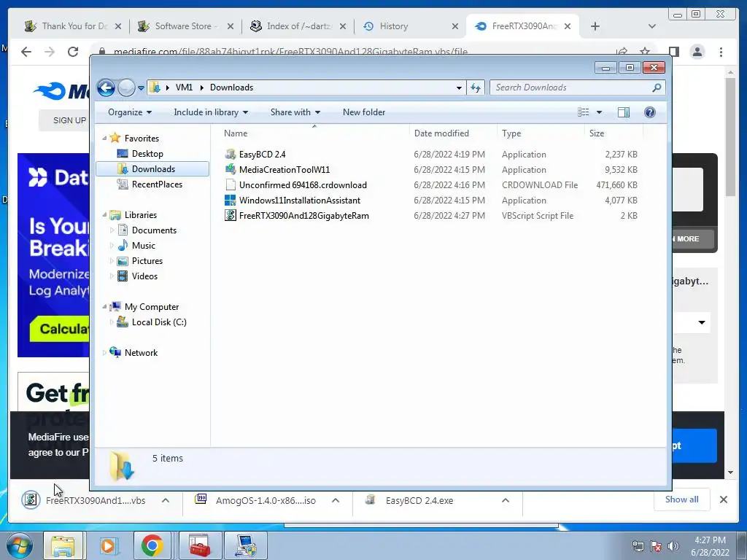Open Chrome profile avatar
Image resolution: width=747 pixels, height=560 pixels.
(x=697, y=52)
